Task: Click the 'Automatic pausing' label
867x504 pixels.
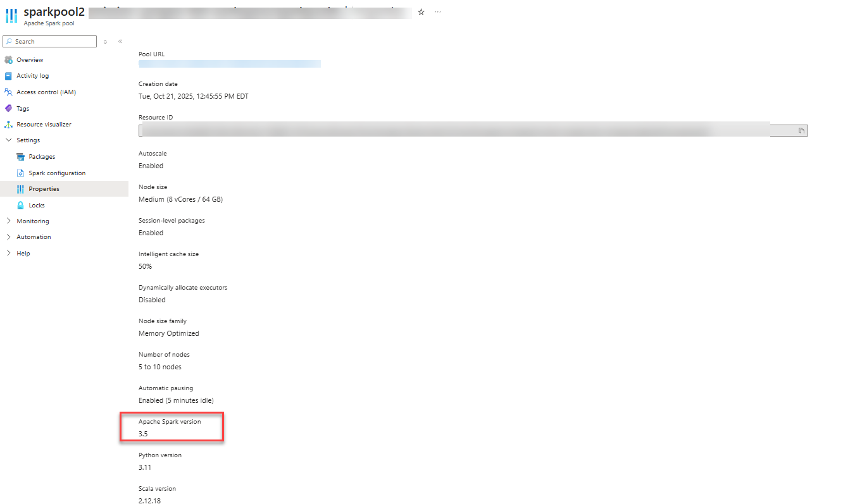Action: [166, 388]
